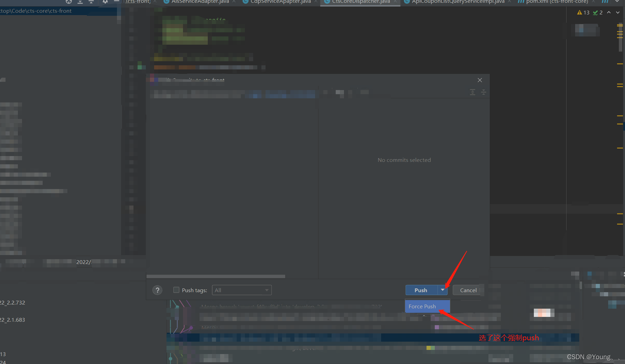The height and width of the screenshot is (364, 625).
Task: Click the cts-core\cts-front path label
Action: [x=36, y=11]
